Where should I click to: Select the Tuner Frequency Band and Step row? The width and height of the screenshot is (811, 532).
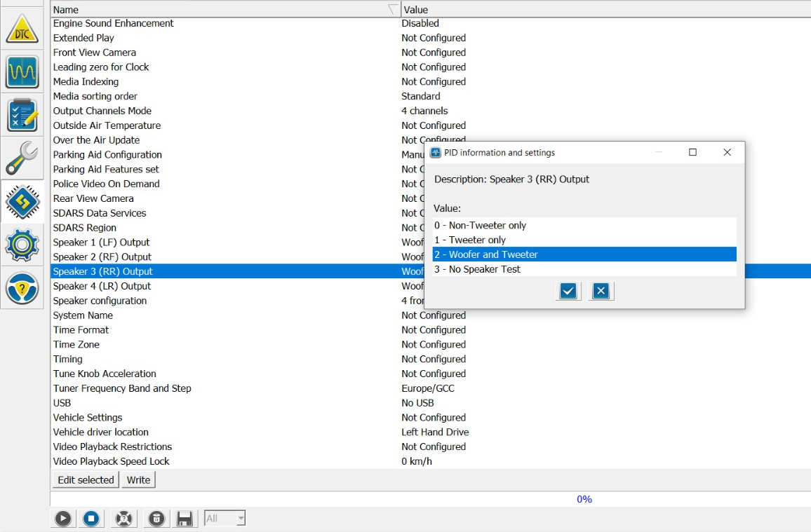[x=431, y=388]
